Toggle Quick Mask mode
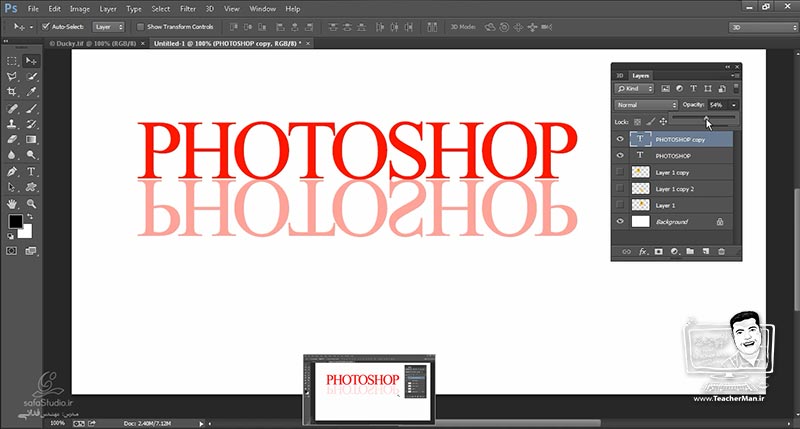Screen dimensions: 800x429 tap(12, 251)
